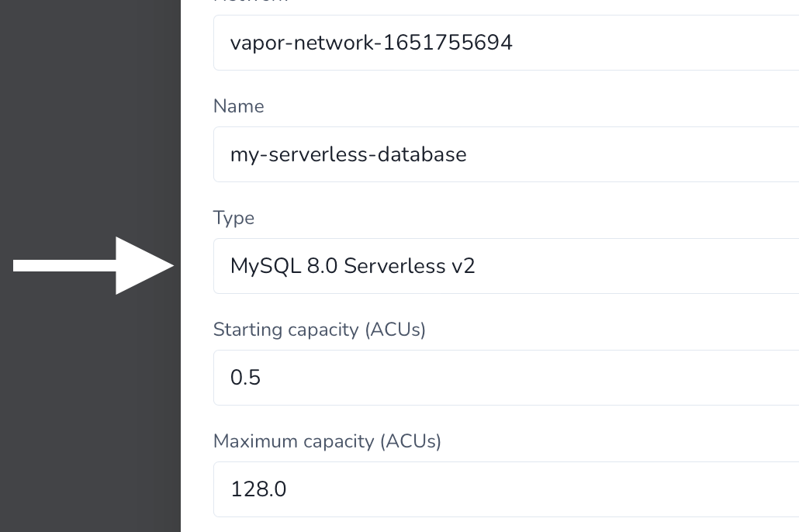Screen dimensions: 799x532
Task: Click the dark sidebar panel
Action: (x=89, y=427)
